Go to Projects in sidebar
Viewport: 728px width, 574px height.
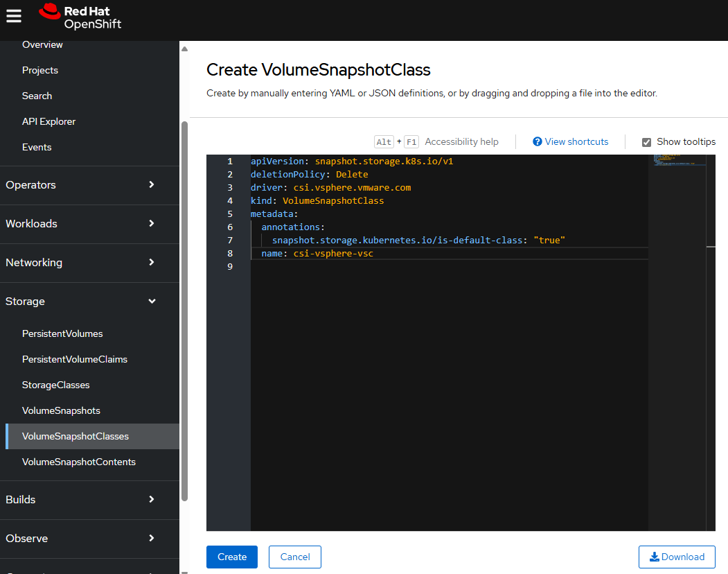coord(40,70)
